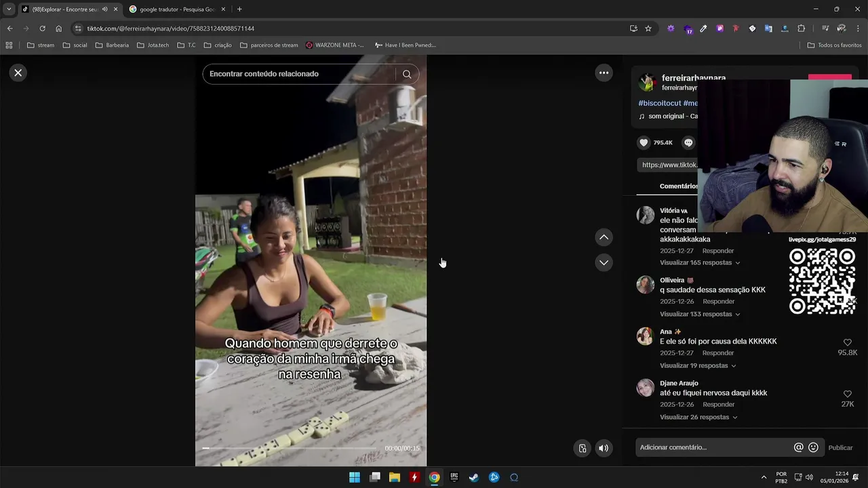Expand Visualizar 165 respostas
Screen dimensions: 868x488
click(700, 262)
